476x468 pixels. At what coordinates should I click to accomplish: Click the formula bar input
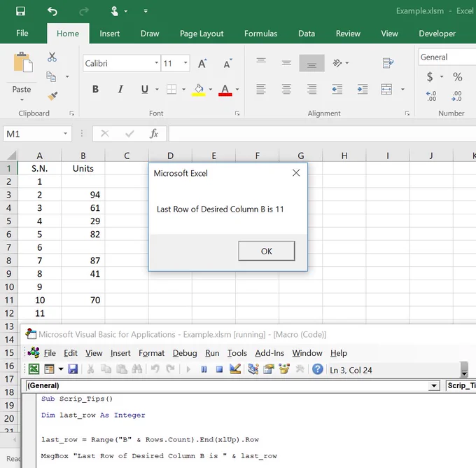(x=322, y=134)
